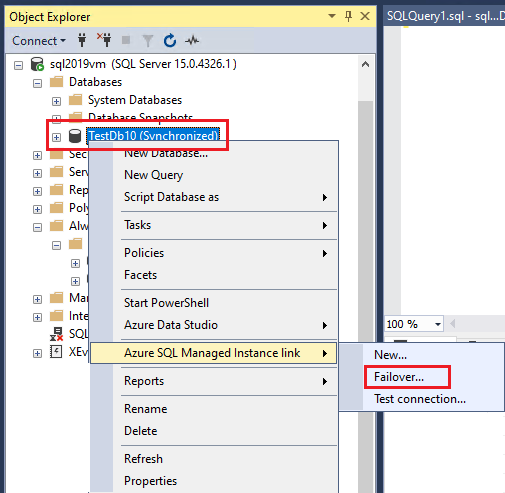
Task: Switch to the SQLQuery1.sql tab
Action: pyautogui.click(x=445, y=16)
